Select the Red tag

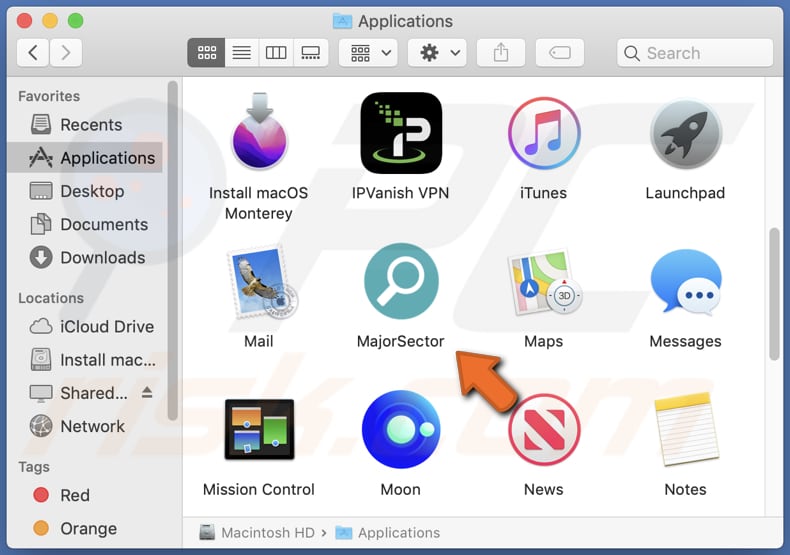point(85,495)
